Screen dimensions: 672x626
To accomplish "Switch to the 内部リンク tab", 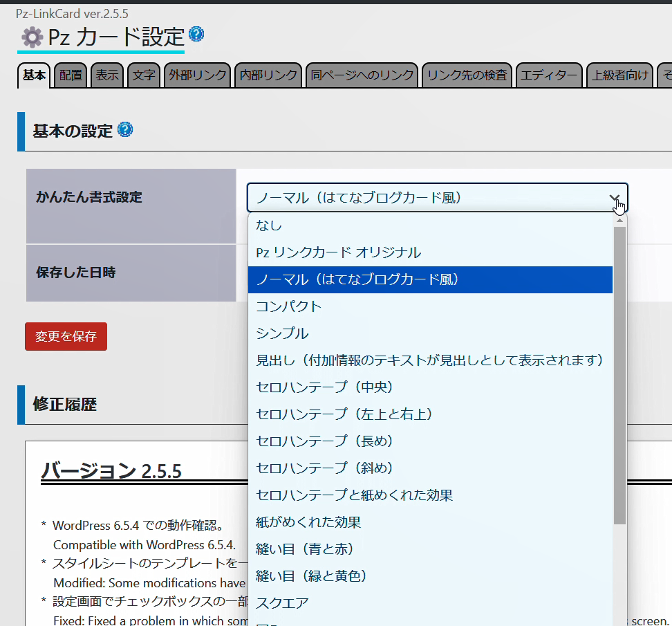I will pyautogui.click(x=268, y=75).
